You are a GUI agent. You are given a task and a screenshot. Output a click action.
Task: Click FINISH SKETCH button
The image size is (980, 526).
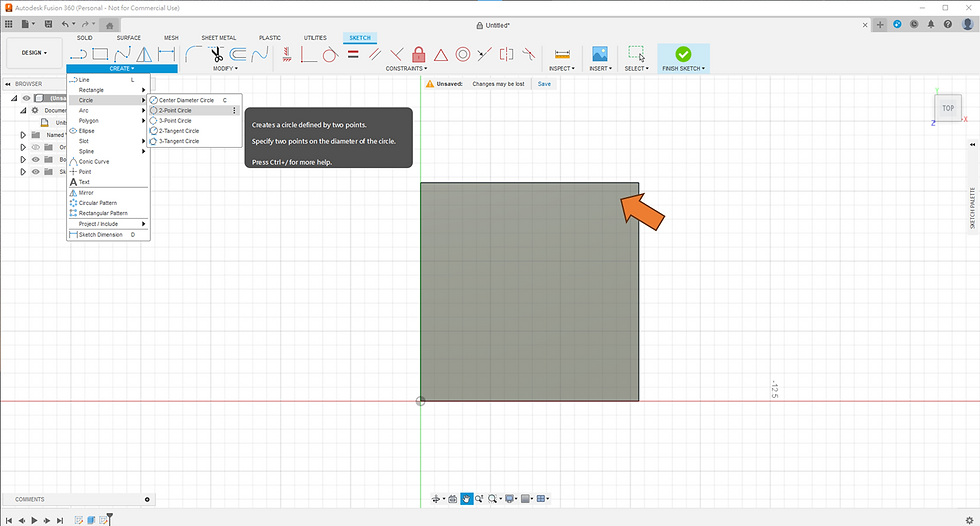[x=683, y=58]
